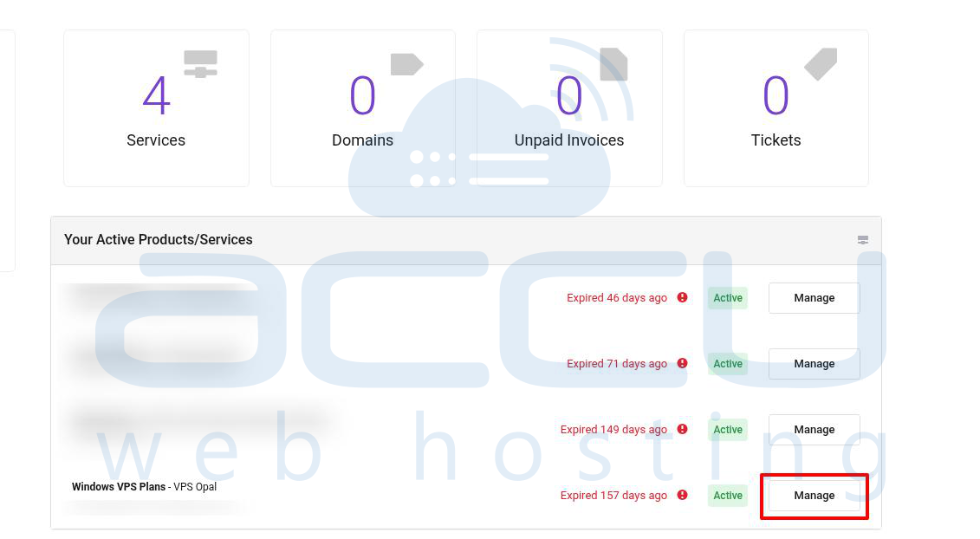This screenshot has width=980, height=539.
Task: Open the Services tile showing 4
Action: coord(156,108)
